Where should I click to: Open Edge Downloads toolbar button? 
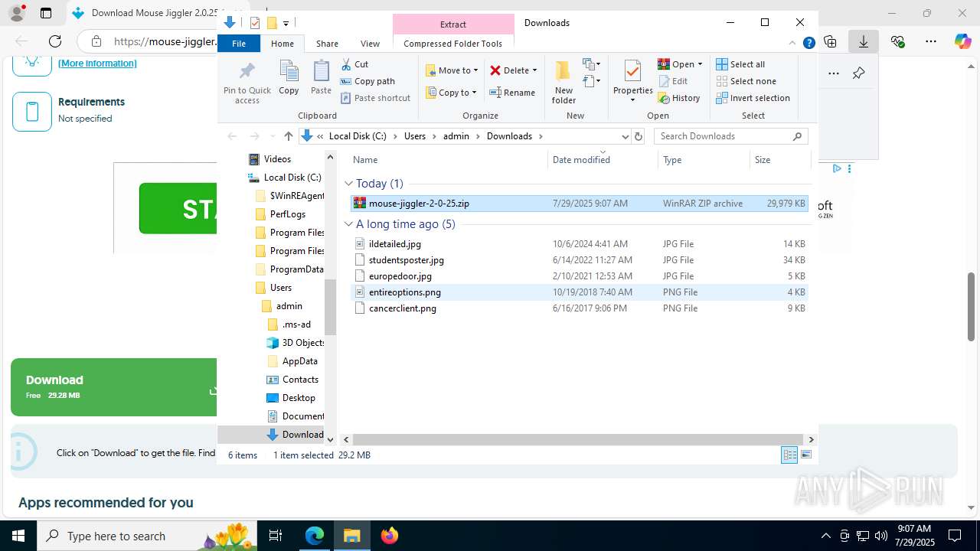[x=863, y=41]
